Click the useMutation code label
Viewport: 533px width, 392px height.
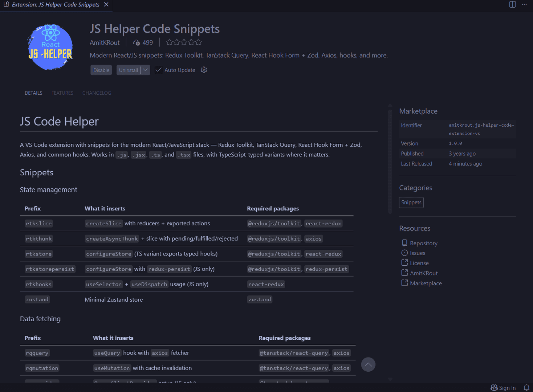(x=112, y=368)
